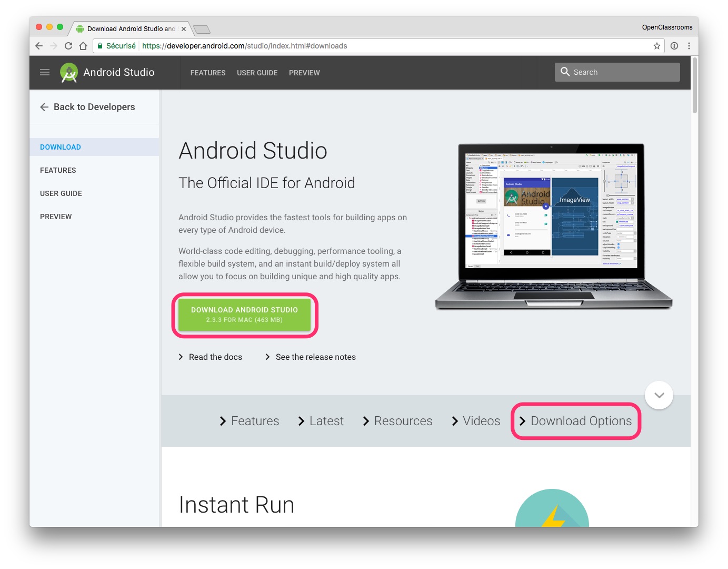Click the OpenClassrooms profile label
This screenshot has height=569, width=728.
click(x=667, y=27)
